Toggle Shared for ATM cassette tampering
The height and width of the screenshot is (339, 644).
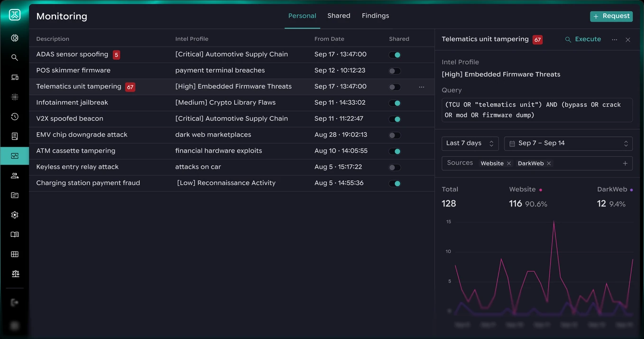click(x=395, y=151)
